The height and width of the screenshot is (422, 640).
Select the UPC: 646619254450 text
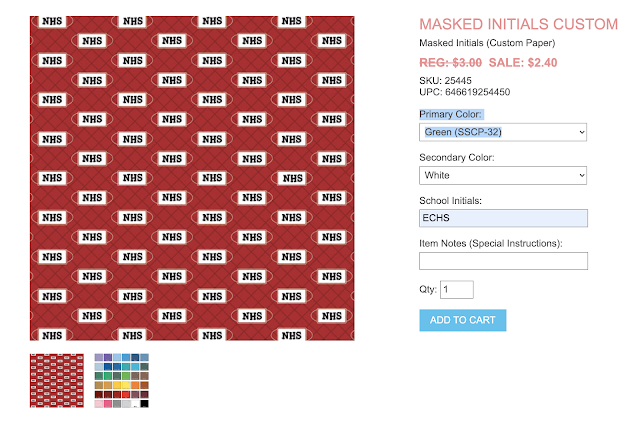click(x=464, y=92)
